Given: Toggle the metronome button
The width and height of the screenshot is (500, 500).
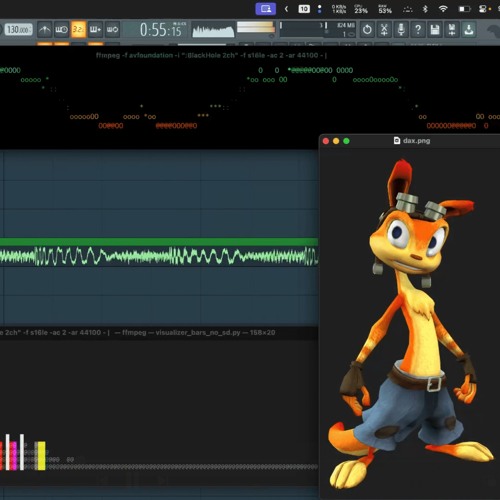Looking at the screenshot, I should [x=44, y=30].
